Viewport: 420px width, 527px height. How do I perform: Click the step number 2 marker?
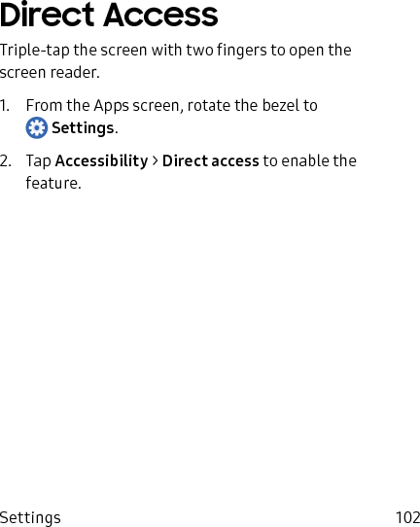tap(6, 161)
